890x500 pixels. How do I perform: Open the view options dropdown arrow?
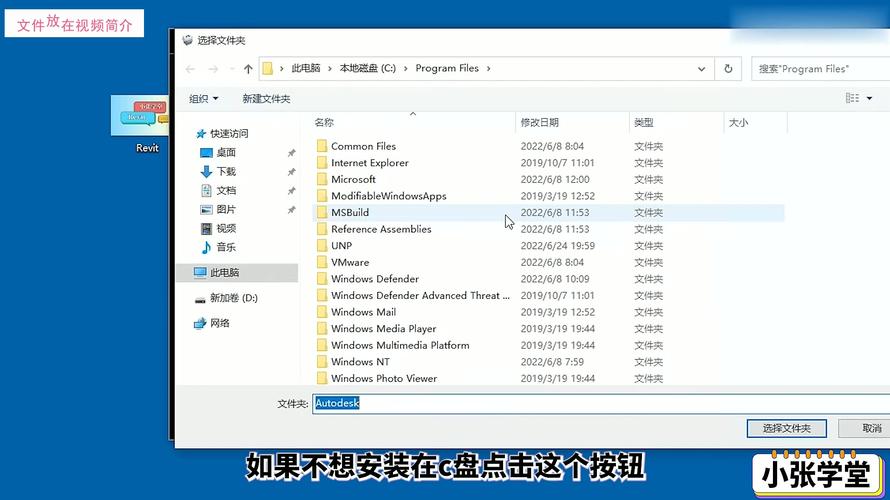869,98
